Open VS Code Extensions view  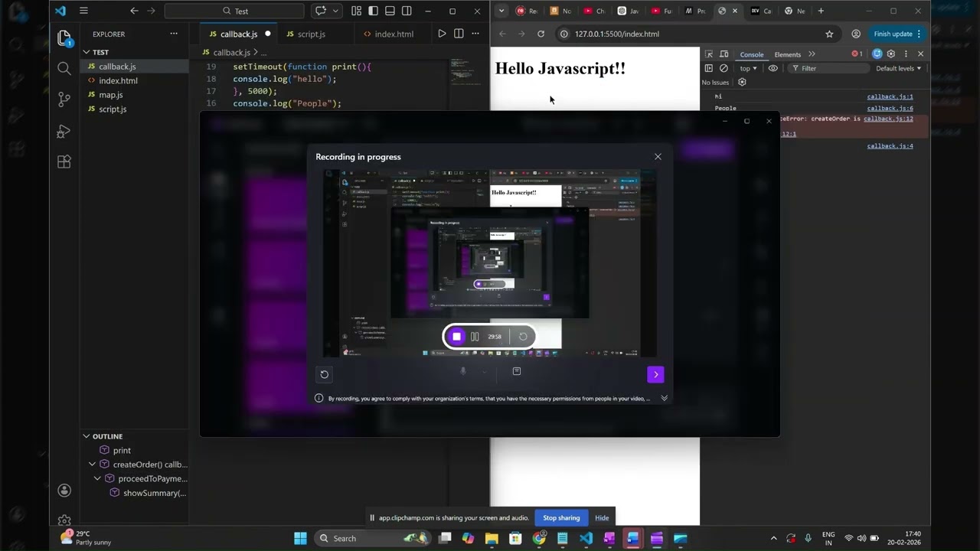tap(64, 161)
